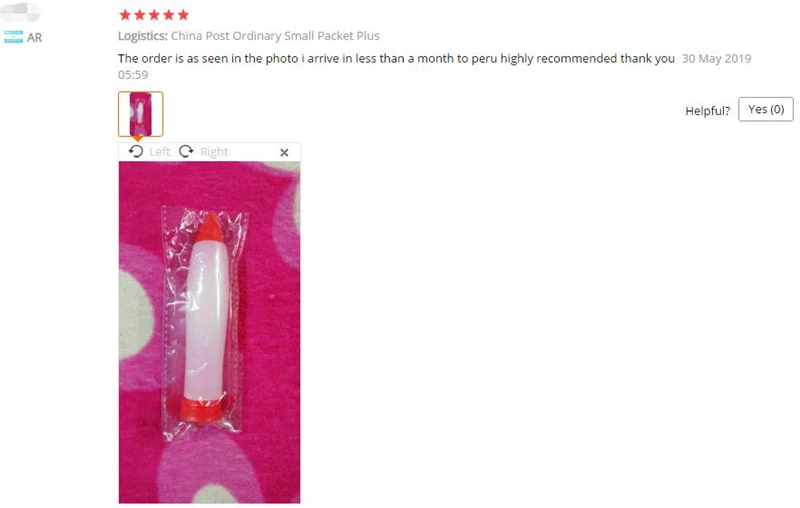800x508 pixels.
Task: Click the Argentina flag icon beside AR
Action: tap(14, 37)
